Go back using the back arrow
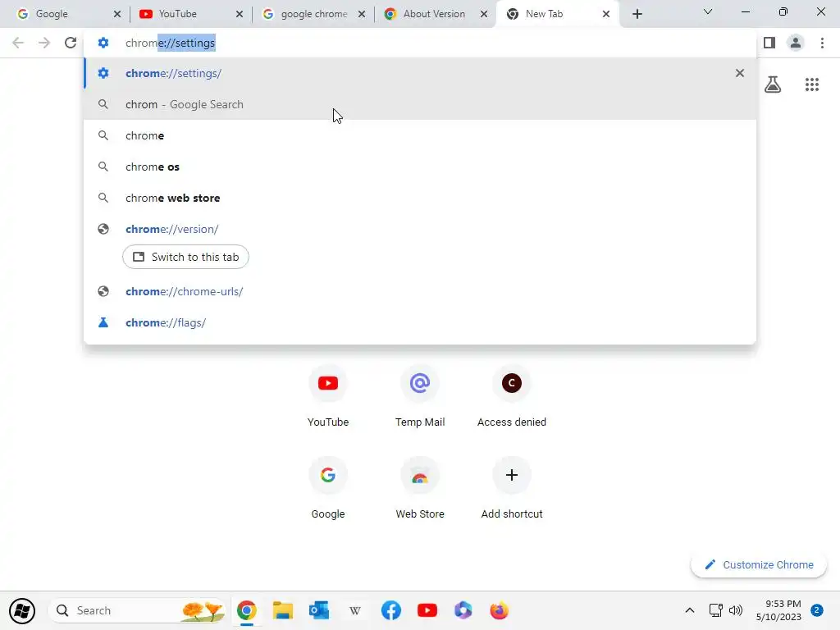840x630 pixels. [18, 43]
